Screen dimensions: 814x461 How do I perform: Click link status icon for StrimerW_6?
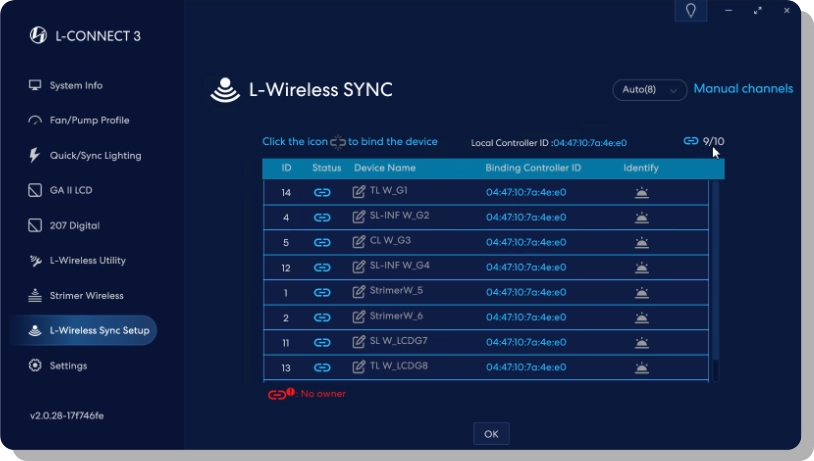(322, 317)
